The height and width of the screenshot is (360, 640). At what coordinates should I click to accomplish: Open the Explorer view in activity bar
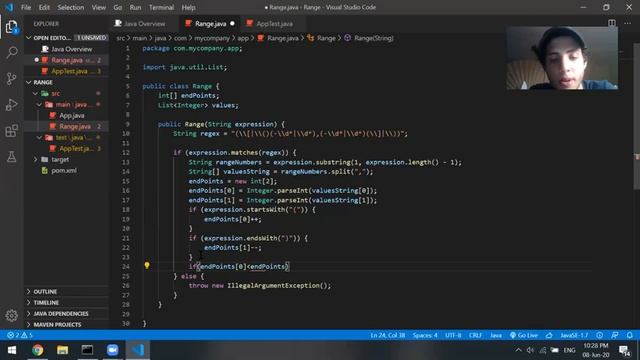11,27
